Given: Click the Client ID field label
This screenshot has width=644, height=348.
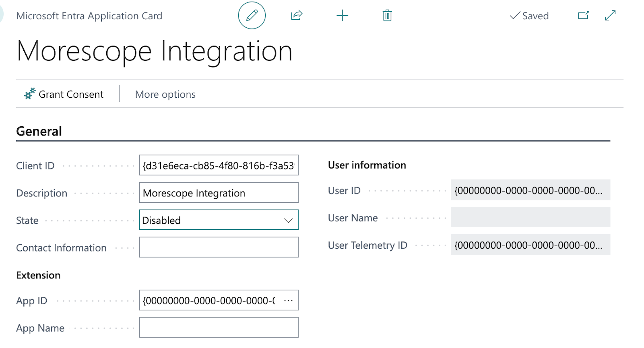Looking at the screenshot, I should [35, 166].
